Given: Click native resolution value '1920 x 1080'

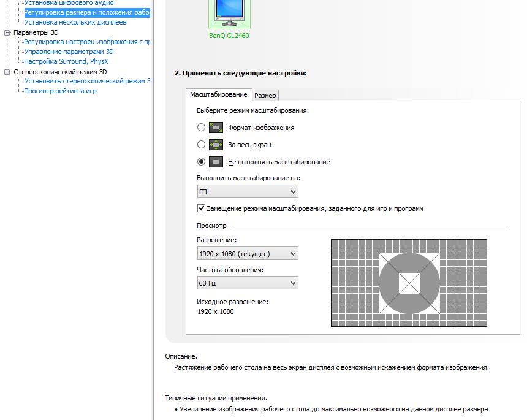Looking at the screenshot, I should tap(216, 311).
